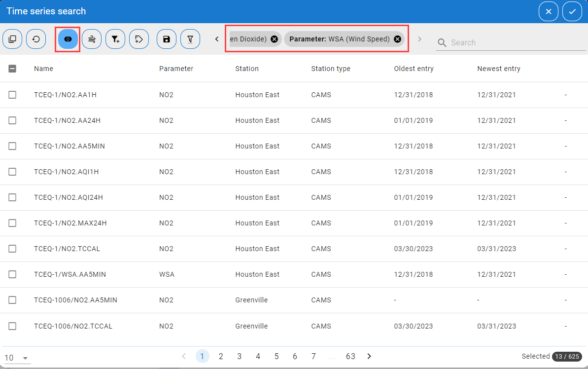This screenshot has width=588, height=369.
Task: Open the rows-per-page dropdown showing 10
Action: point(17,358)
